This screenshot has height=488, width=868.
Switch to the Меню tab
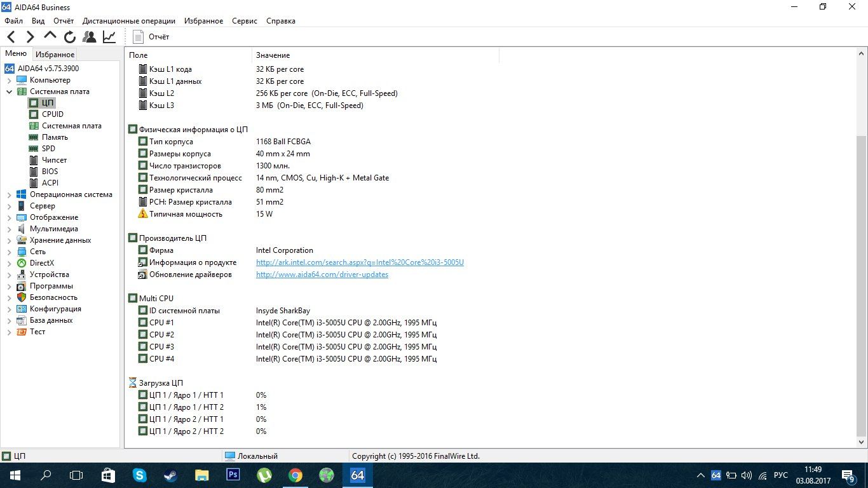pos(16,54)
